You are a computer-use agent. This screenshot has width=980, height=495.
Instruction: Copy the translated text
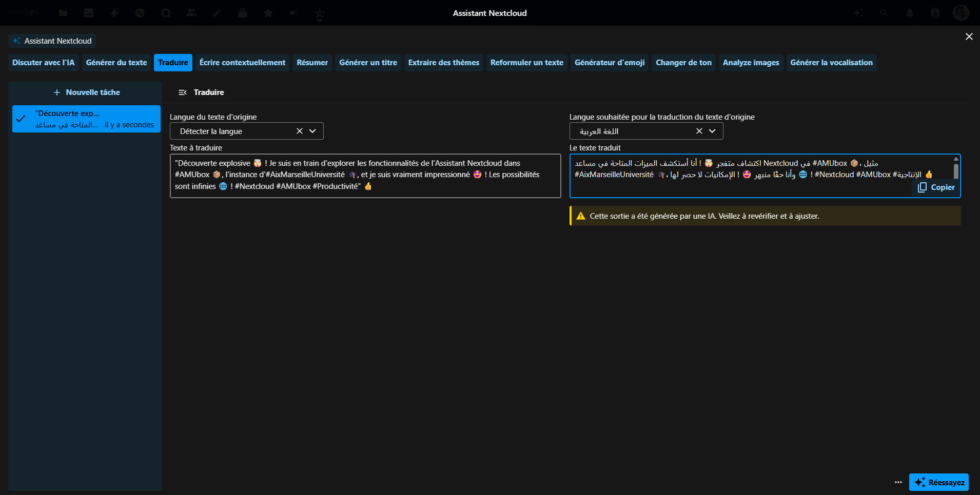point(936,187)
